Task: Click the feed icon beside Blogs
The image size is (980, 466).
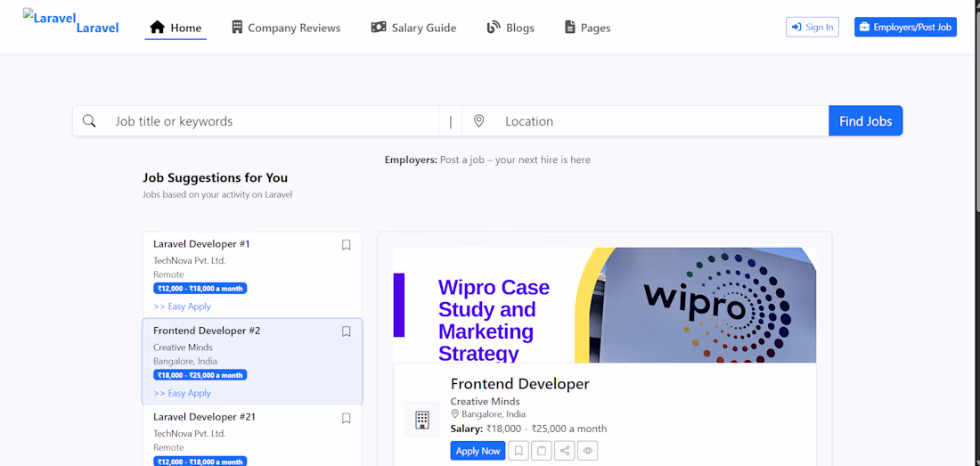Action: (494, 28)
